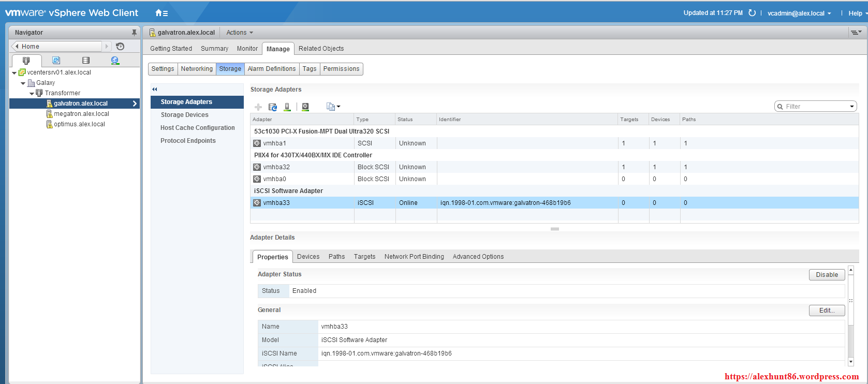
Task: Open the Monitor tab
Action: click(247, 49)
